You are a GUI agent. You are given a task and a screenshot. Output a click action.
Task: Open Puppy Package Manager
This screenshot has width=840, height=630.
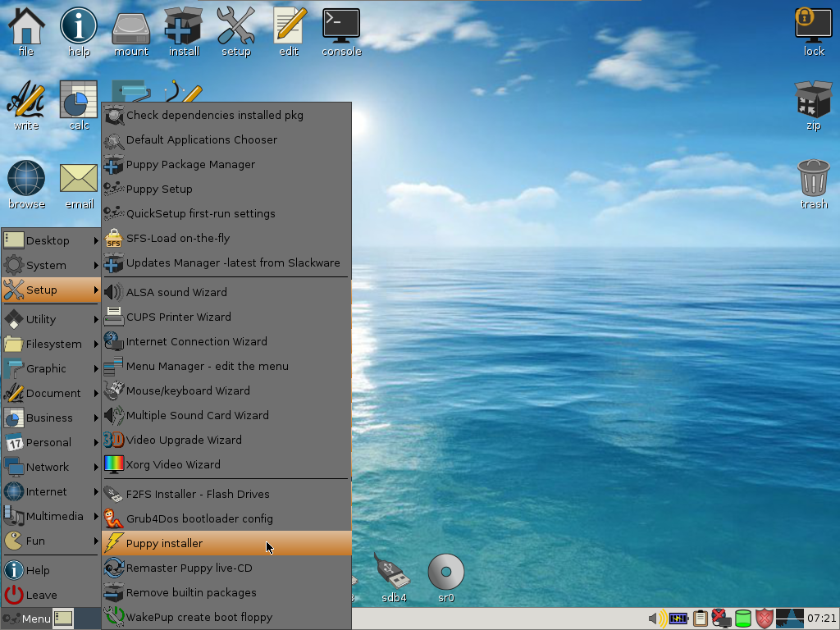click(226, 164)
